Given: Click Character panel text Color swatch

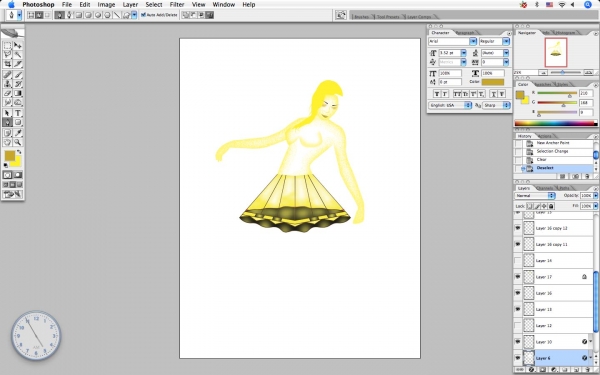Looking at the screenshot, I should pos(493,82).
